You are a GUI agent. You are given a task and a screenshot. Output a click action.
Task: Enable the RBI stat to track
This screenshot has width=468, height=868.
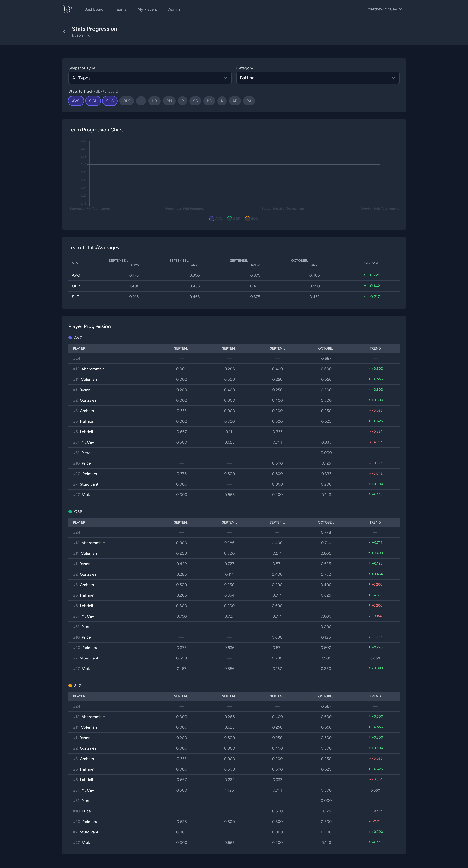pyautogui.click(x=169, y=101)
